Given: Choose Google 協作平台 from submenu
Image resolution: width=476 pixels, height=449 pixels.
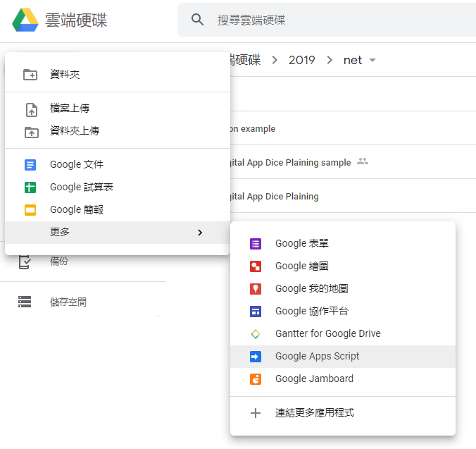Looking at the screenshot, I should tap(343, 311).
